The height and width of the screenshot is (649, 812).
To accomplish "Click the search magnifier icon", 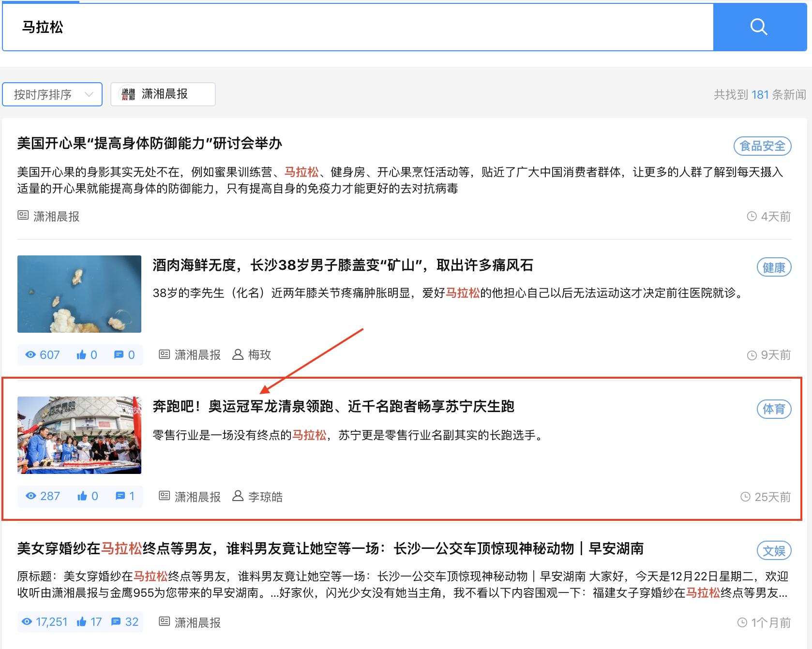I will 759,27.
